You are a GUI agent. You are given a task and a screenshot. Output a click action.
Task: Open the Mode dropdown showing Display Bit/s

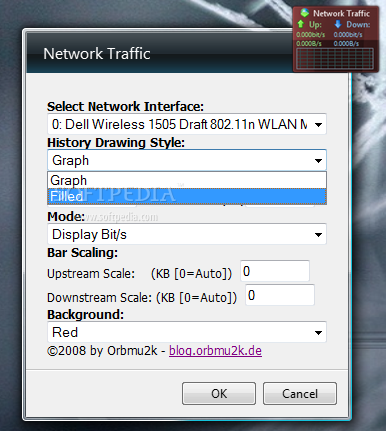[187, 234]
